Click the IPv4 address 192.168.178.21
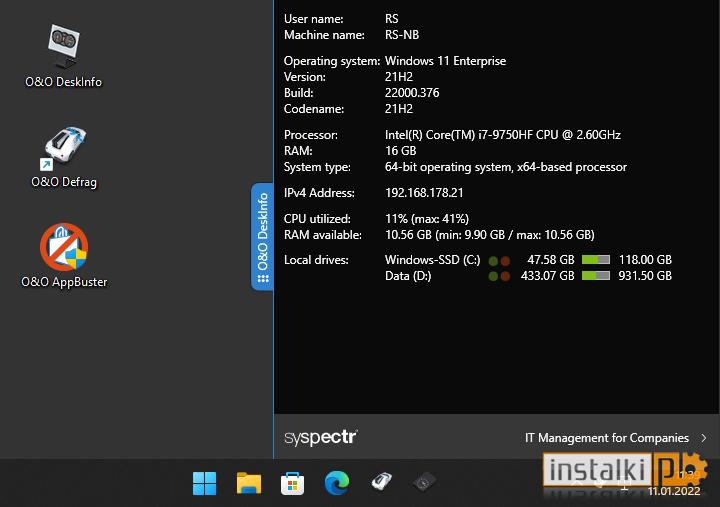Screen dimensions: 720x507 tap(424, 192)
